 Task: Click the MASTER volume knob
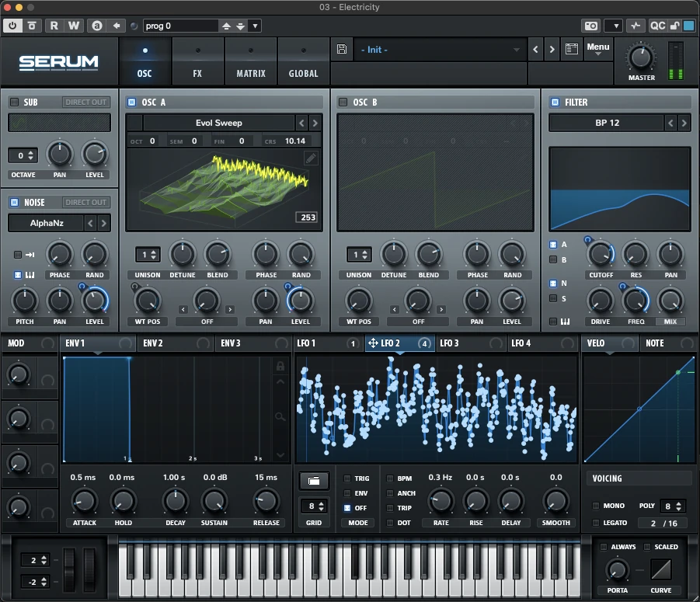click(641, 57)
